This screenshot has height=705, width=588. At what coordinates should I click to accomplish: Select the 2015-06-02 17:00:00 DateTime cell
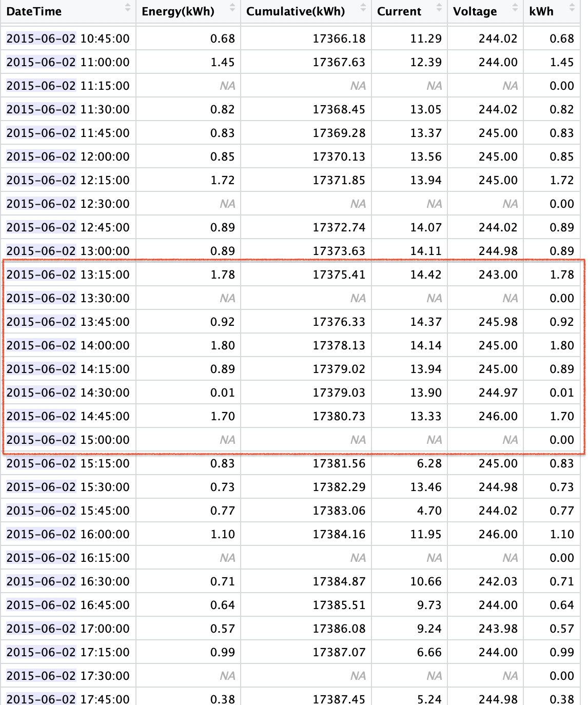[x=68, y=629]
